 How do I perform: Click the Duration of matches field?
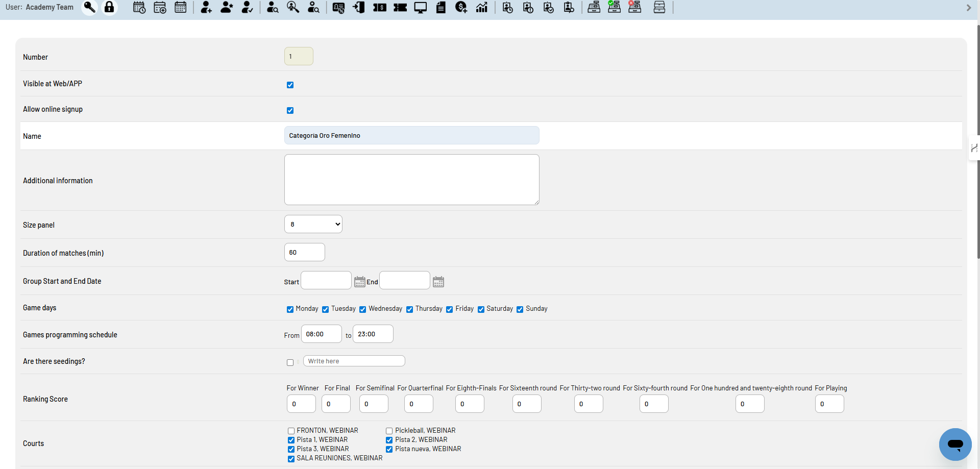tap(304, 252)
